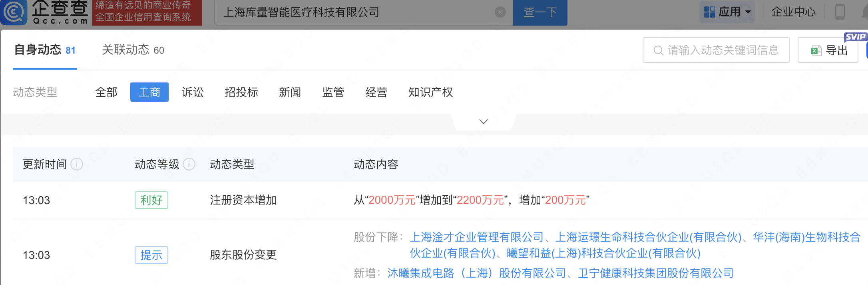Open 企业中心 in the header
Image resolution: width=868 pixels, height=285 pixels.
793,12
